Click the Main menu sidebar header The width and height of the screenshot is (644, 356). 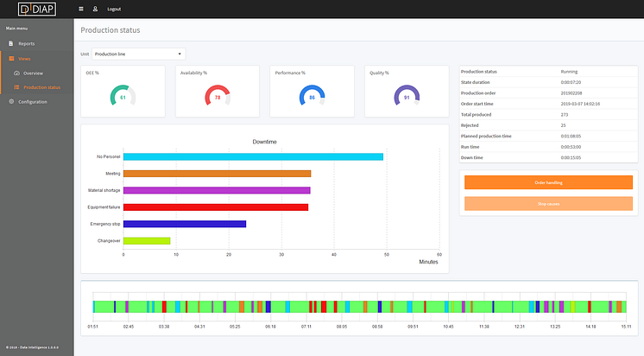pyautogui.click(x=16, y=29)
